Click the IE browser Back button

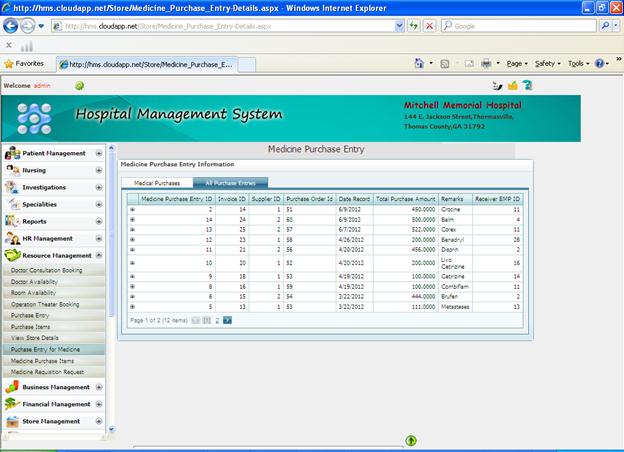10,25
